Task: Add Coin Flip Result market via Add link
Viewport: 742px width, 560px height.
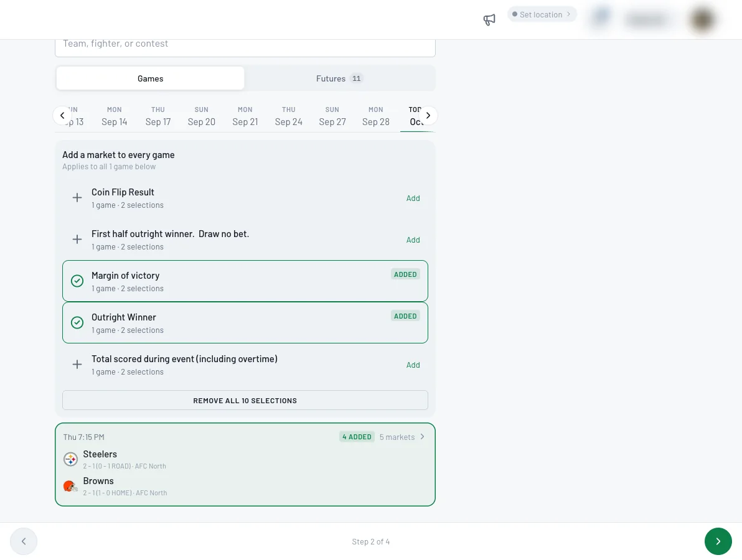Action: (413, 198)
